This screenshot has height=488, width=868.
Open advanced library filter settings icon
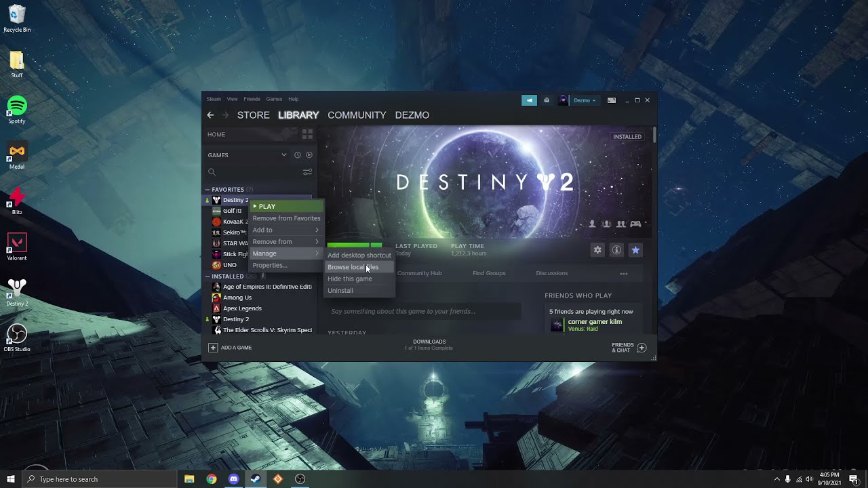click(307, 172)
